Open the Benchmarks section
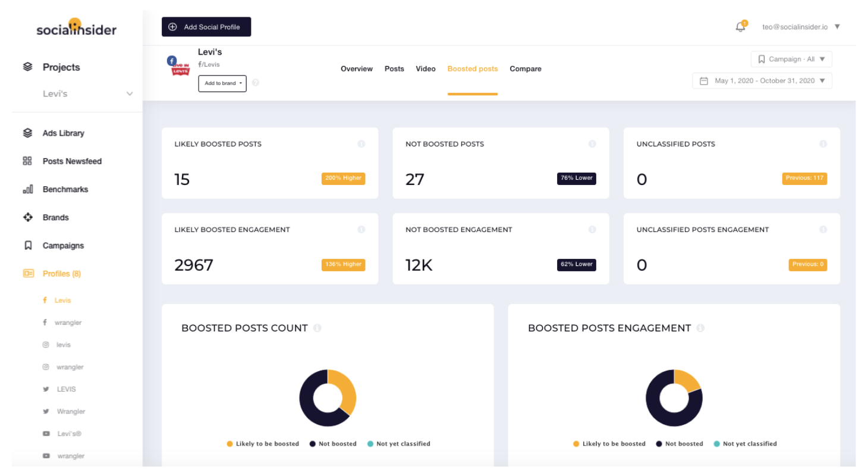 pos(65,189)
